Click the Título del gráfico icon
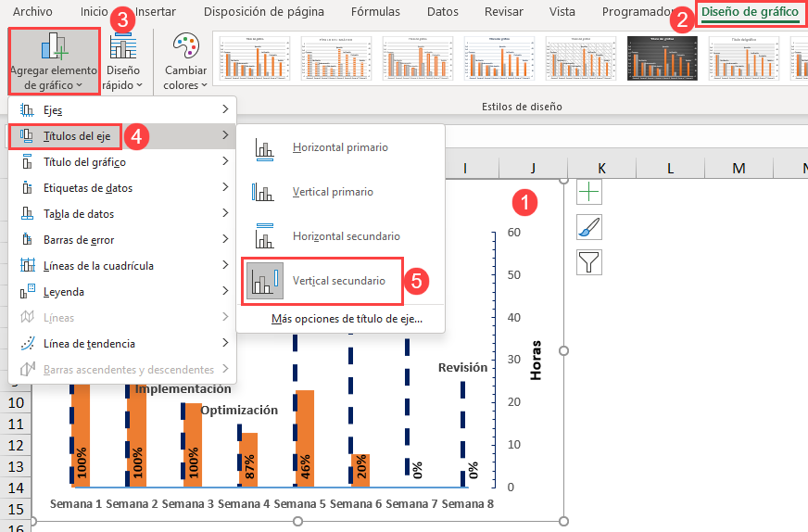Screen dimensions: 808x532 [x=27, y=162]
